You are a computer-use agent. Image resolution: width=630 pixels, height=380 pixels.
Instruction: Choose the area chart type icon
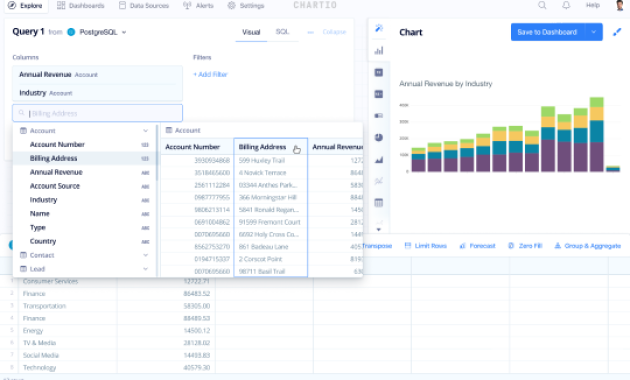tap(379, 159)
